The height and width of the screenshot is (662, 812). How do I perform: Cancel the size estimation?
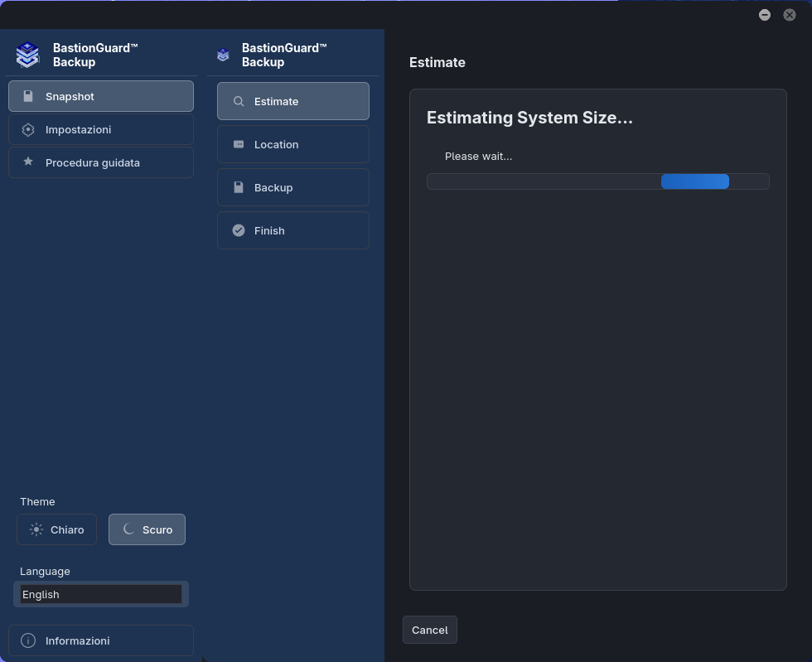coord(430,630)
